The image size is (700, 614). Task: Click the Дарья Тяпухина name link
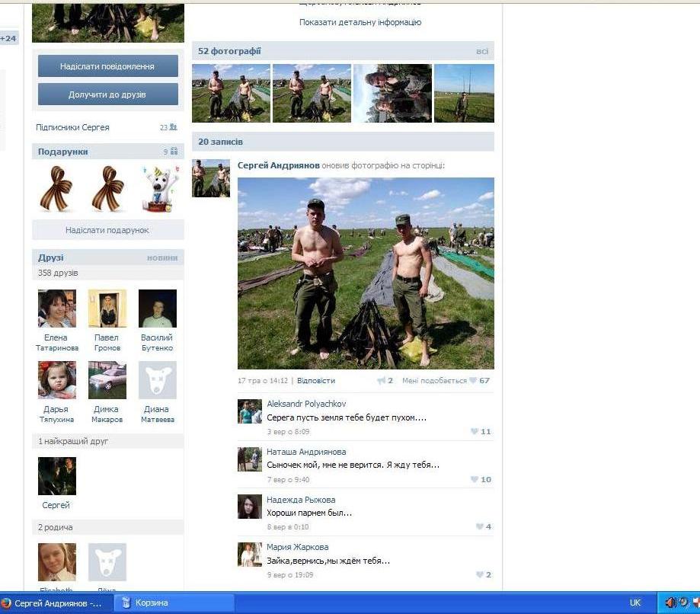pos(56,414)
